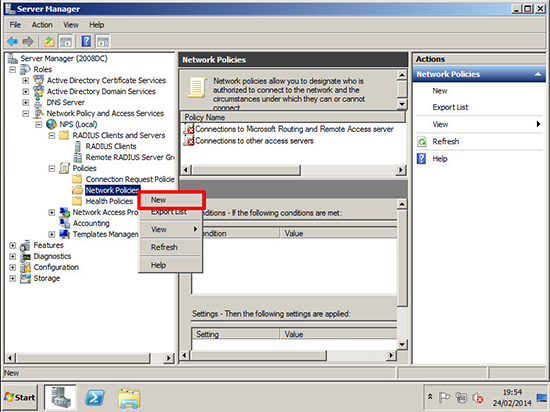Click the Back arrow toolbar icon
The width and height of the screenshot is (550, 412).
coord(13,41)
